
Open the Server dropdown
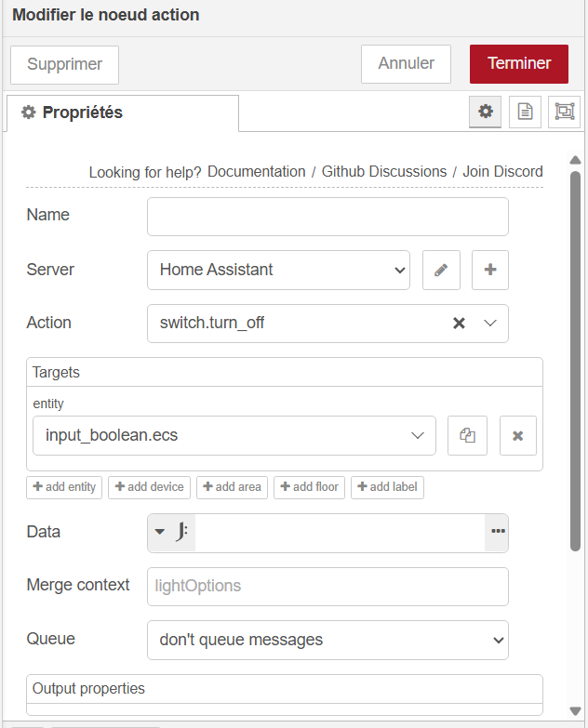279,271
